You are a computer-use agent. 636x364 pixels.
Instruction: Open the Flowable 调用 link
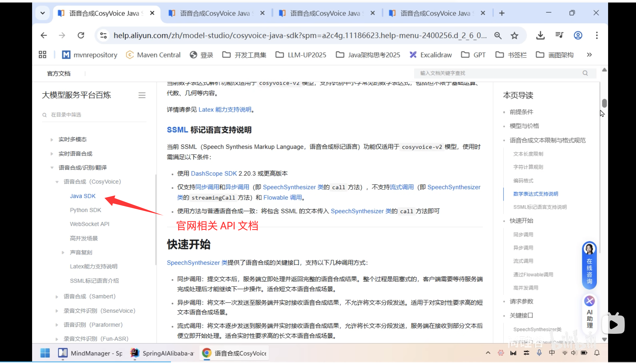click(283, 198)
